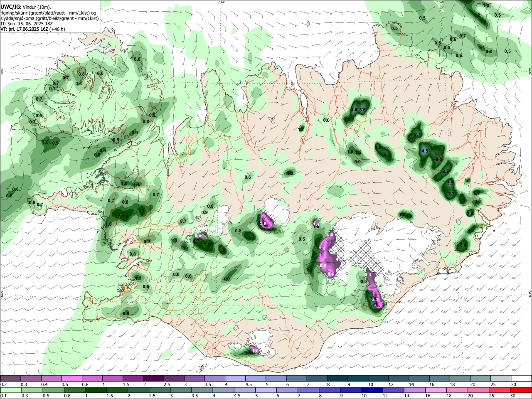The width and height of the screenshot is (532, 399).
Task: Click the '0.4' label in the snow legend
Action: 44,384
